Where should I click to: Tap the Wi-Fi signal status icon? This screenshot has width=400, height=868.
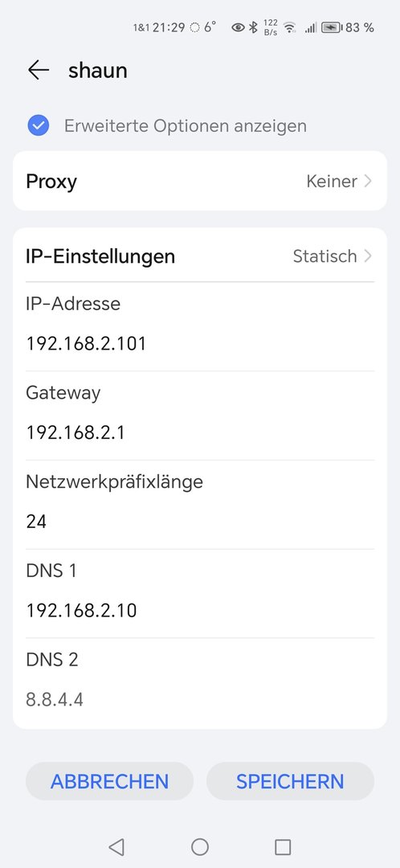pyautogui.click(x=289, y=27)
